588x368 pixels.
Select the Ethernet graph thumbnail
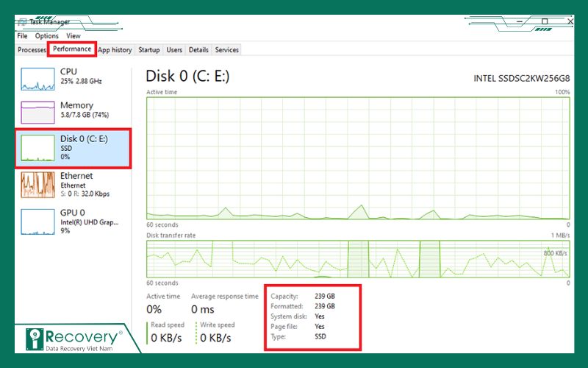pyautogui.click(x=37, y=184)
